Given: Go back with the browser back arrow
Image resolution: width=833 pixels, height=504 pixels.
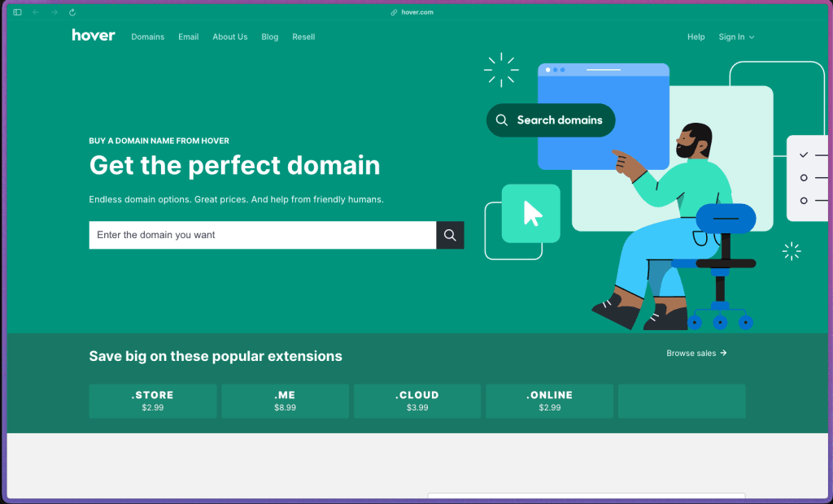Looking at the screenshot, I should coord(36,12).
